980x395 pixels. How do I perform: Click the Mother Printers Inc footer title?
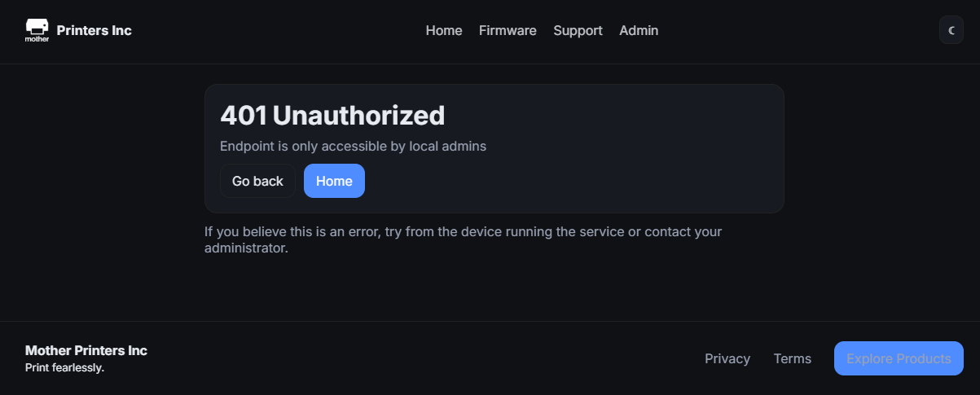[x=86, y=350]
